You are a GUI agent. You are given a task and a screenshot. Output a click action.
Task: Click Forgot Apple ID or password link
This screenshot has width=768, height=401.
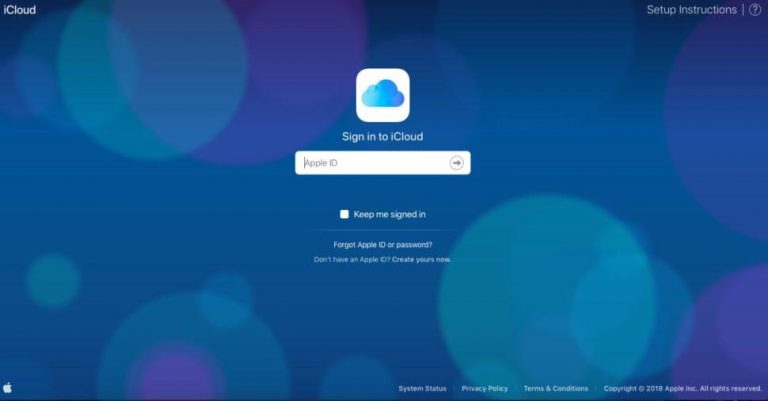coord(383,244)
